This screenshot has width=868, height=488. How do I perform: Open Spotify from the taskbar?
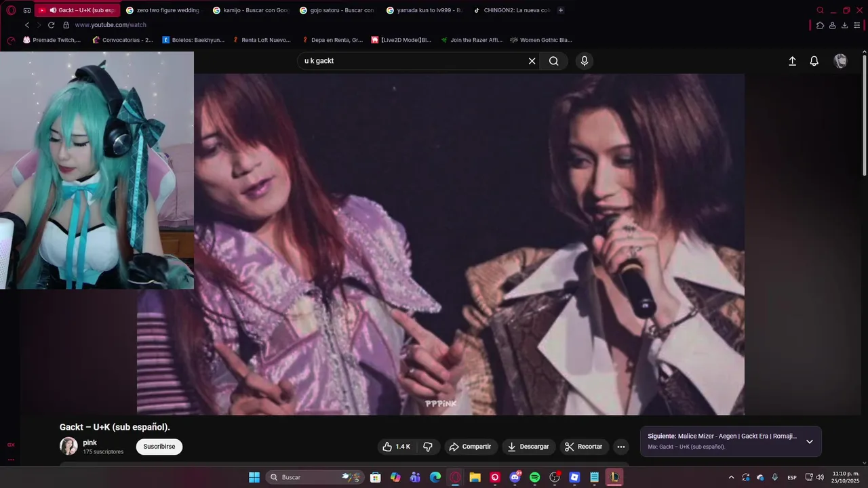point(534,477)
